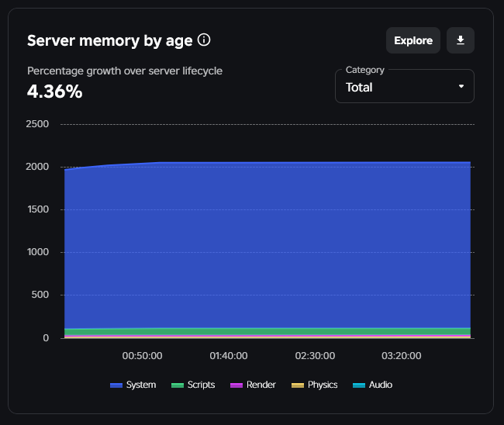Screen dimensions: 504x425
Task: Click the 500 y-axis label
Action: pos(40,295)
